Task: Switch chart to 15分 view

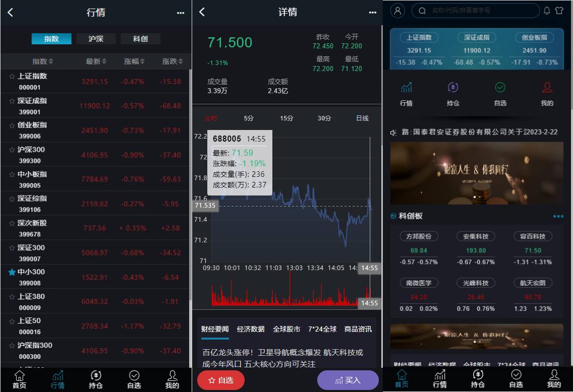Action: click(286, 118)
